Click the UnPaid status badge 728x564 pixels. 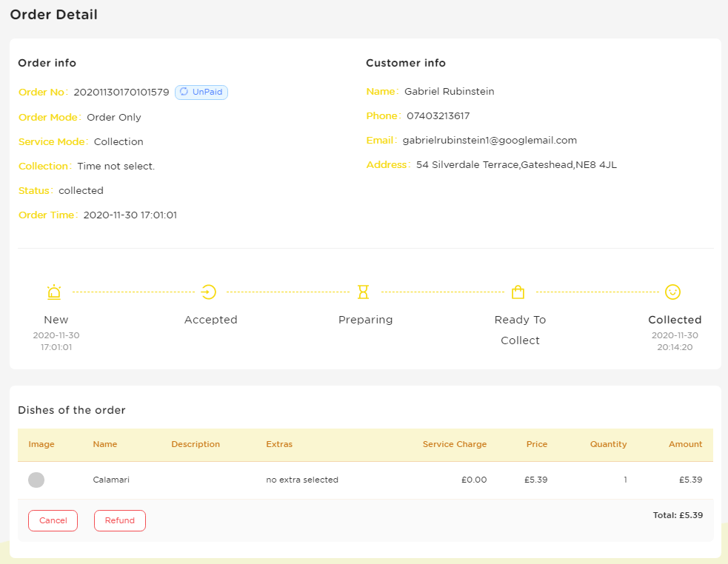201,92
